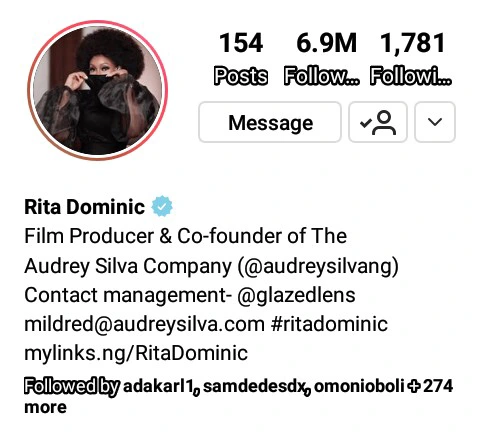Open the @glazedlens management mention
This screenshot has height=432, width=480.
pos(296,296)
